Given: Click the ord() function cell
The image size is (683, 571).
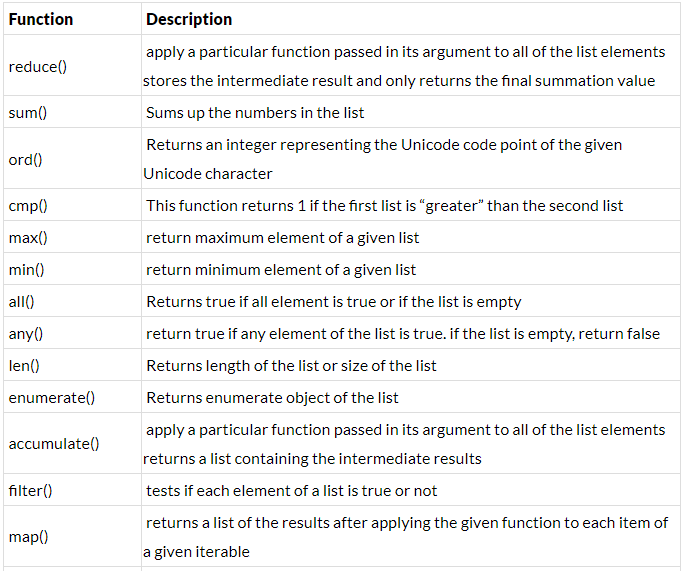Looking at the screenshot, I should point(72,159).
